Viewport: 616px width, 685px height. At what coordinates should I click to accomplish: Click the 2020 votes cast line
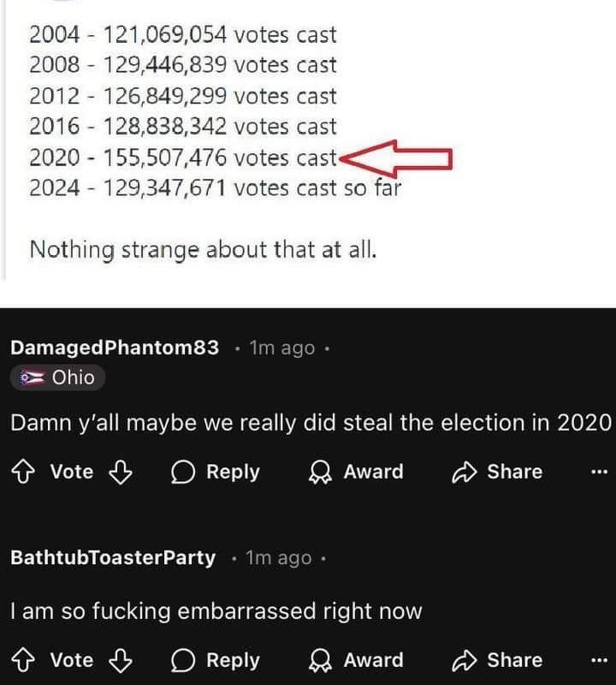click(x=182, y=158)
